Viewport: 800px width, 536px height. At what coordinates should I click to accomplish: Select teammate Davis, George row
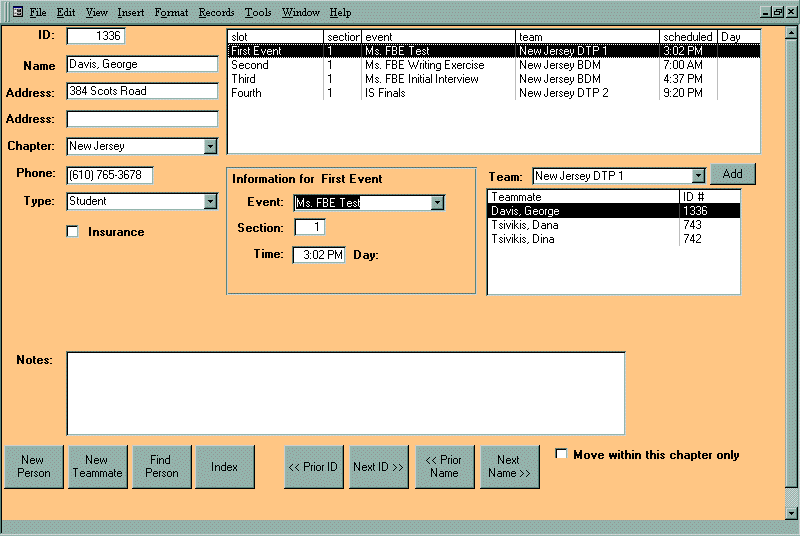614,211
